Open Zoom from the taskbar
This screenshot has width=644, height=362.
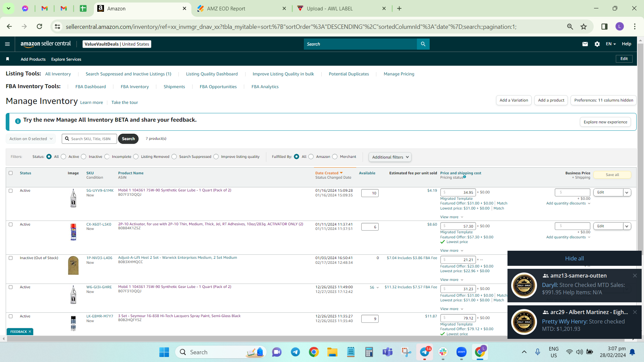tap(462, 352)
